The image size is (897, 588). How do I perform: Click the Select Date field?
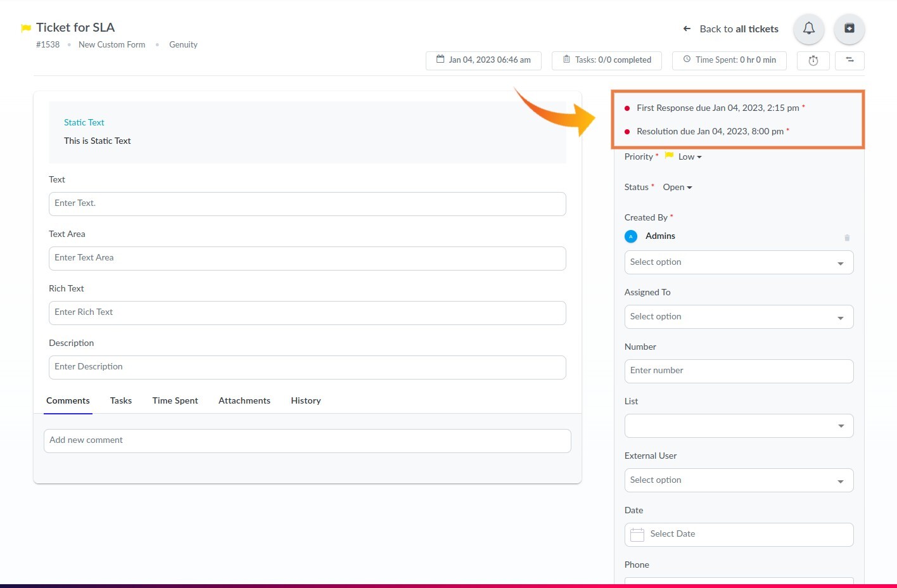coord(739,535)
